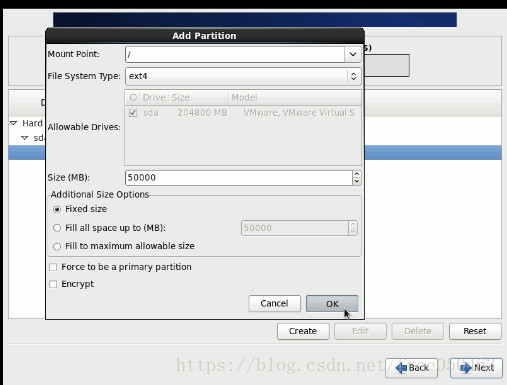The height and width of the screenshot is (385, 507).
Task: Decrease fill-up-to value with down stepper
Action: tap(353, 232)
